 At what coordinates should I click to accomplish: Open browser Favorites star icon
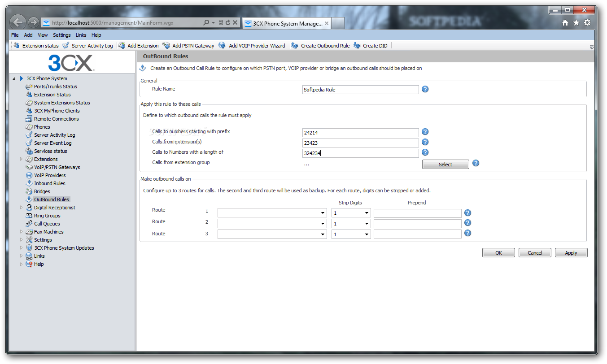click(576, 23)
